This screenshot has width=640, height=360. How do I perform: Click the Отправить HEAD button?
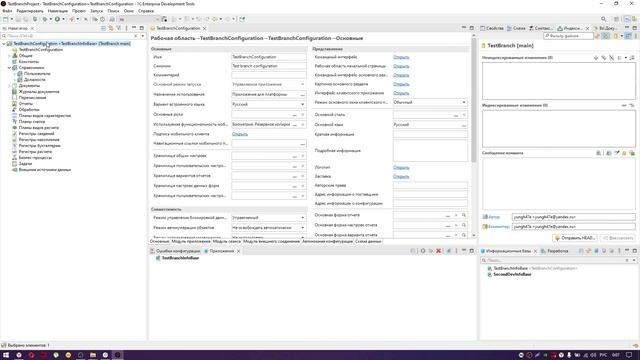click(x=576, y=238)
